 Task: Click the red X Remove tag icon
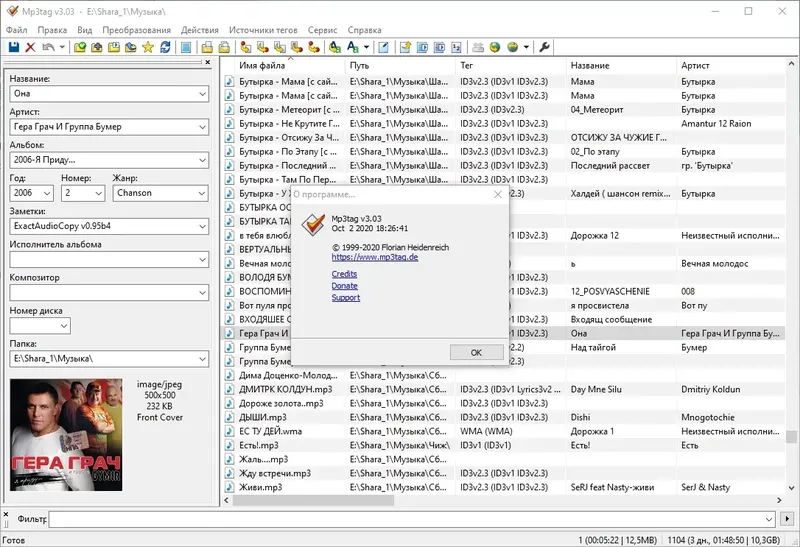[31, 47]
